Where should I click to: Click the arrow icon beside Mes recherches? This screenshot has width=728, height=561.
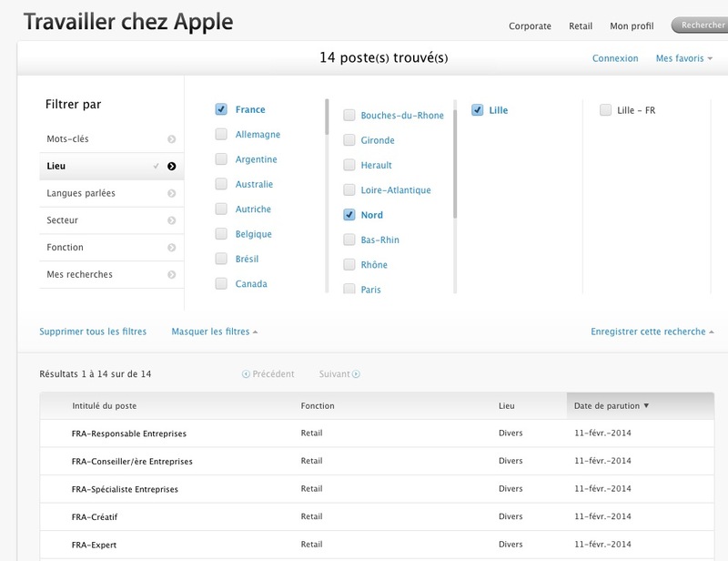click(x=172, y=275)
